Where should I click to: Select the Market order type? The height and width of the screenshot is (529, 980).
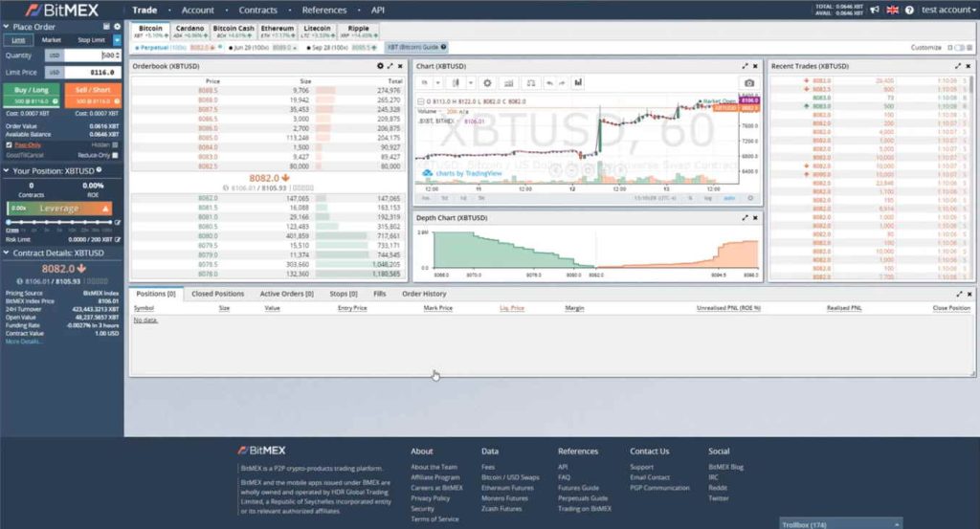tap(52, 40)
